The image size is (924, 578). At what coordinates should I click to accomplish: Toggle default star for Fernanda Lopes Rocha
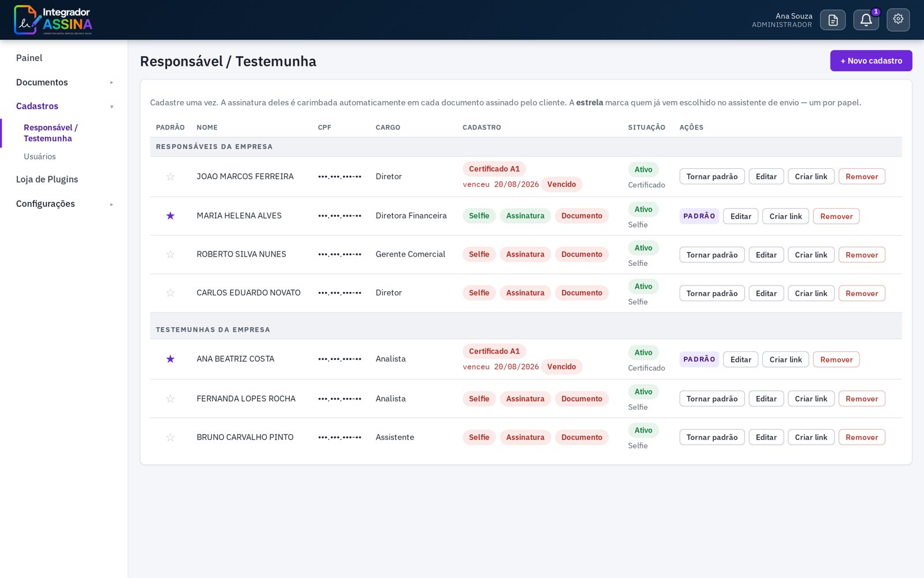point(170,399)
